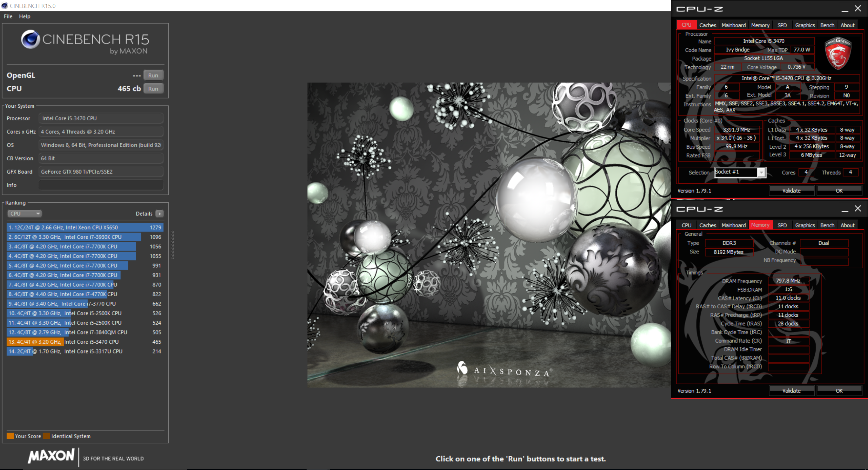Switch to Caches tab in lower CPU-Z
This screenshot has height=470, width=868.
pos(707,225)
